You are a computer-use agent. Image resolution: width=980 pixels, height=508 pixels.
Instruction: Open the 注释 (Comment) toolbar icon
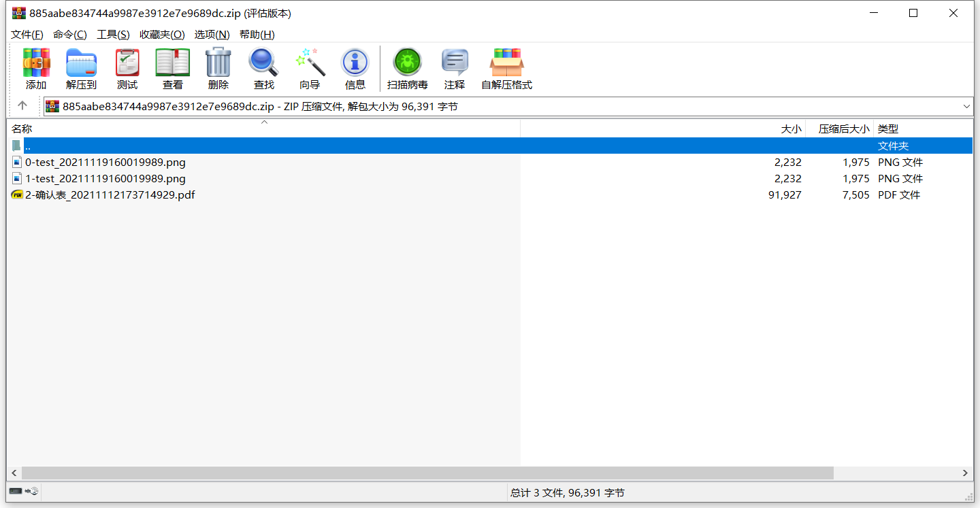pos(454,69)
